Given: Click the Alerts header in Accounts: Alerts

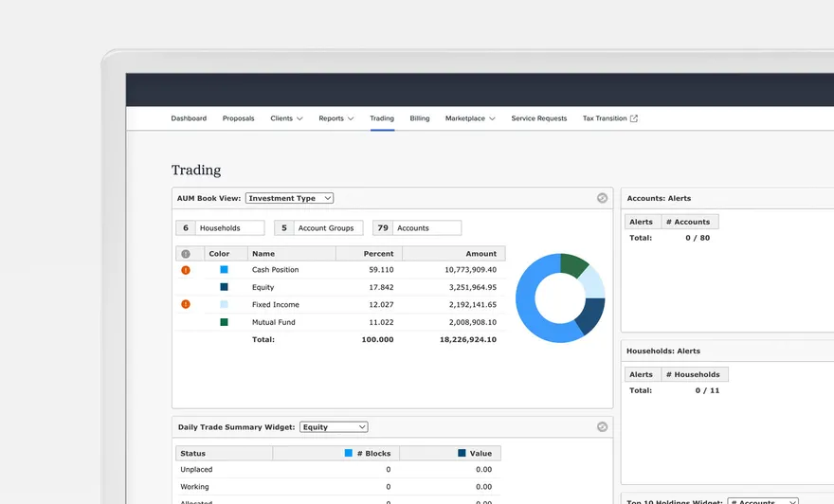Looking at the screenshot, I should click(x=644, y=222).
